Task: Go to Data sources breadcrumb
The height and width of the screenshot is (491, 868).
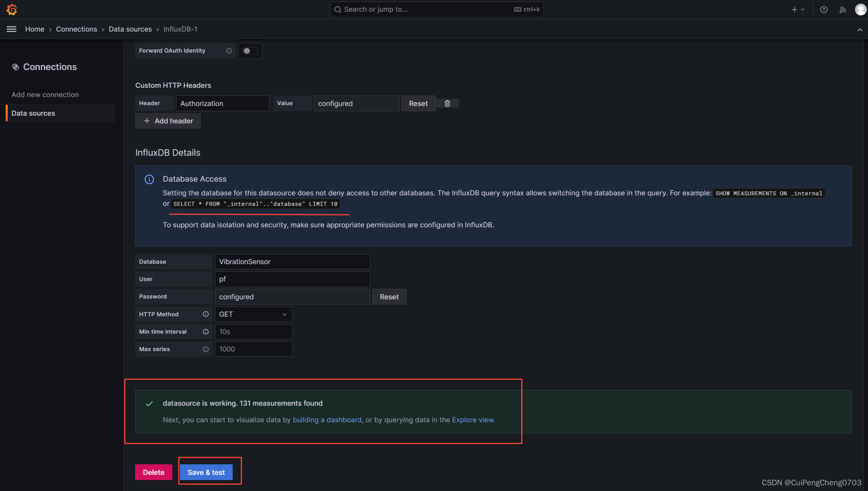Action: point(130,29)
